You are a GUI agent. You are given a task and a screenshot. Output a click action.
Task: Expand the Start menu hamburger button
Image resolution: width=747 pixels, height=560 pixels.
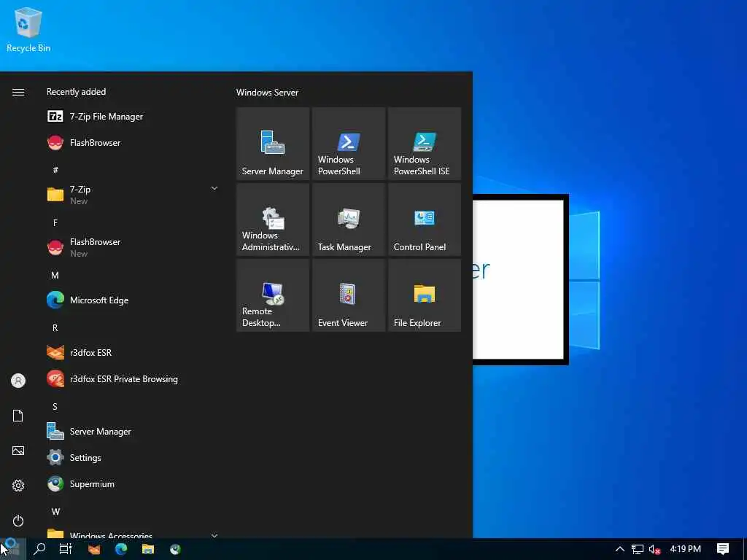tap(18, 92)
